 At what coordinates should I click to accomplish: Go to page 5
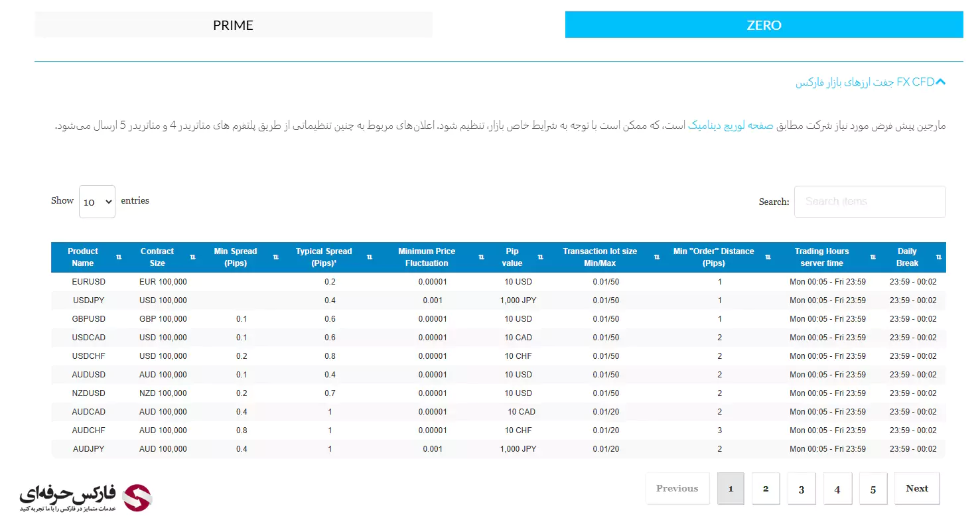[x=873, y=488]
